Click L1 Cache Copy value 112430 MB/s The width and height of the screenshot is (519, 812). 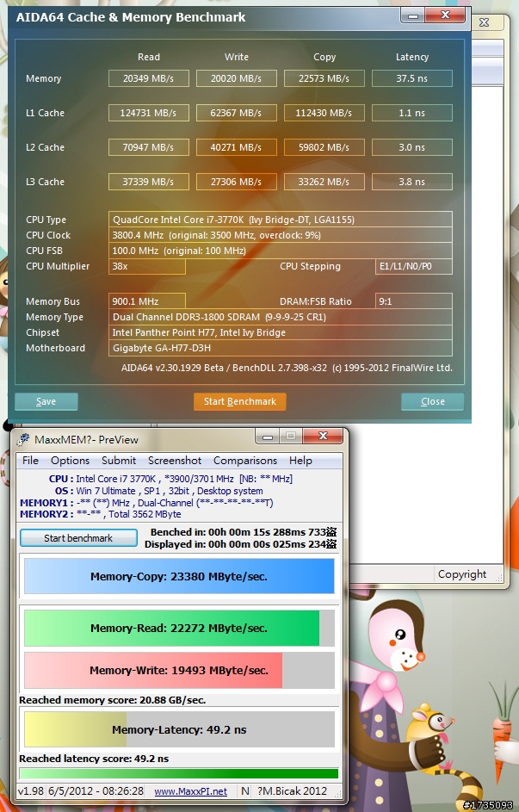(x=324, y=113)
